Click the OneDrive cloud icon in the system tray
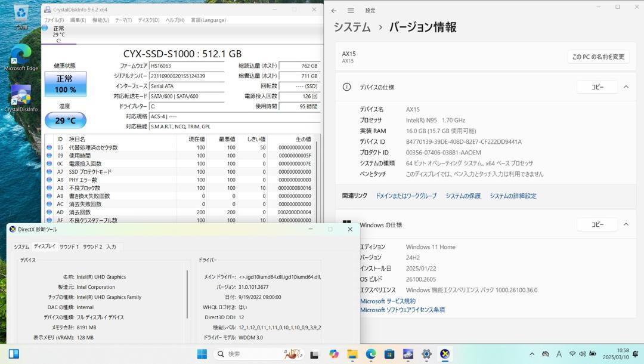Viewport: 644px width, 364px height. (x=546, y=354)
